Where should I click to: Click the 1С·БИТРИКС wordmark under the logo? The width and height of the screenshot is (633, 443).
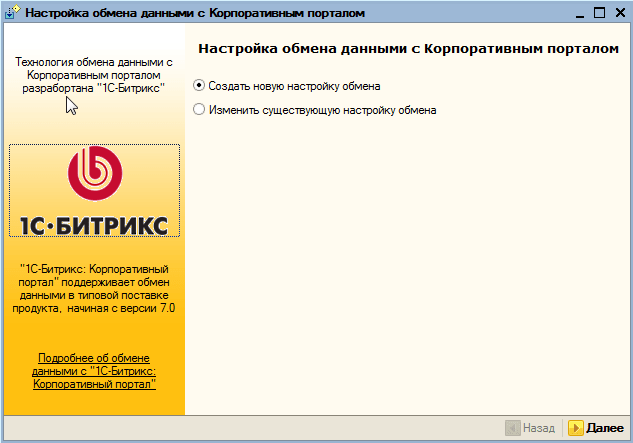coord(94,225)
